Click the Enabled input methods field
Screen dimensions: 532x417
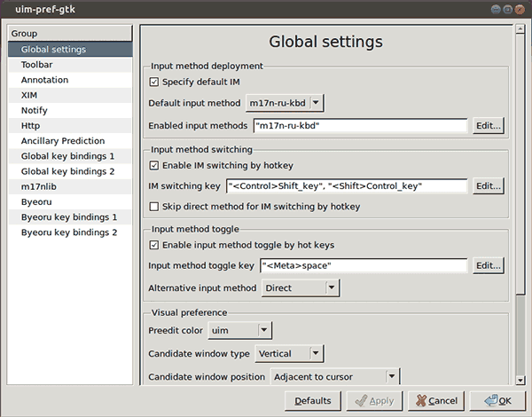click(x=360, y=126)
